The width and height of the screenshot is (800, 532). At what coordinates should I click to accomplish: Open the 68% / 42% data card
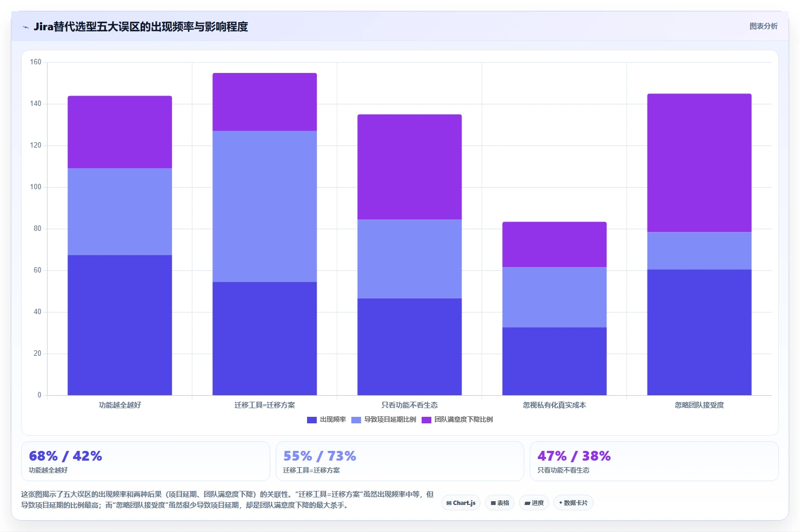(145, 461)
